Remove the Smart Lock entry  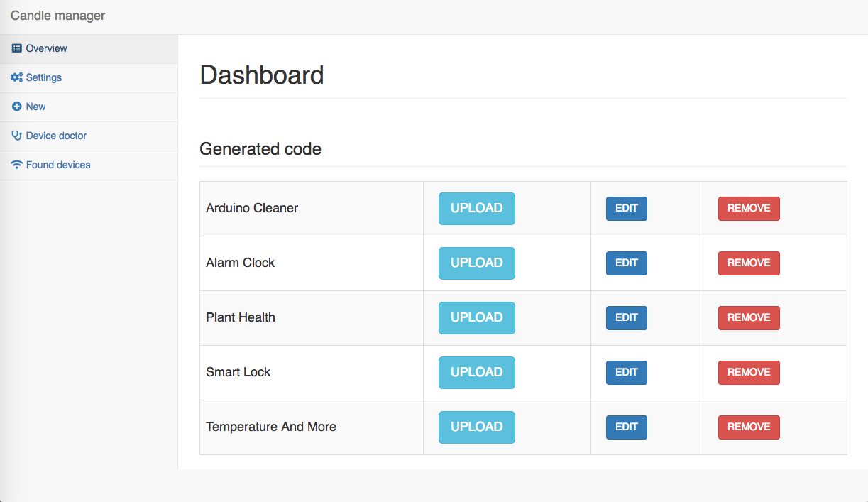(x=749, y=373)
